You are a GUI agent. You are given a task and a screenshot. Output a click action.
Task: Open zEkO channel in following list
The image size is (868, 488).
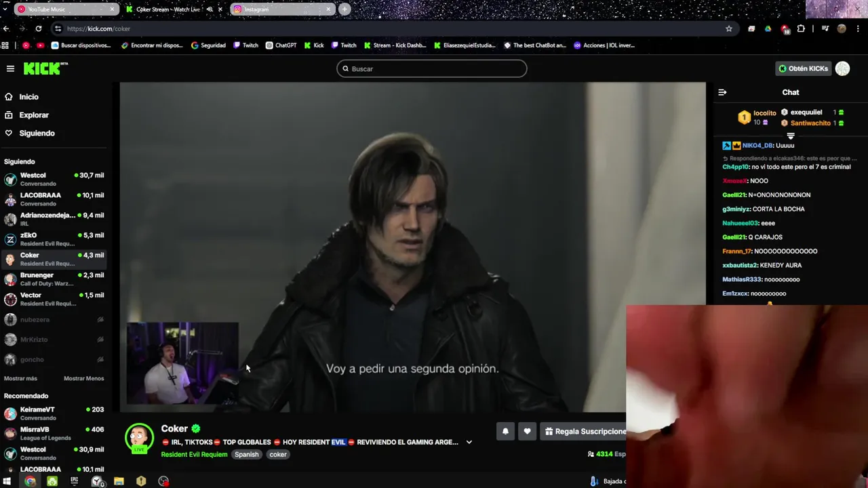(54, 239)
